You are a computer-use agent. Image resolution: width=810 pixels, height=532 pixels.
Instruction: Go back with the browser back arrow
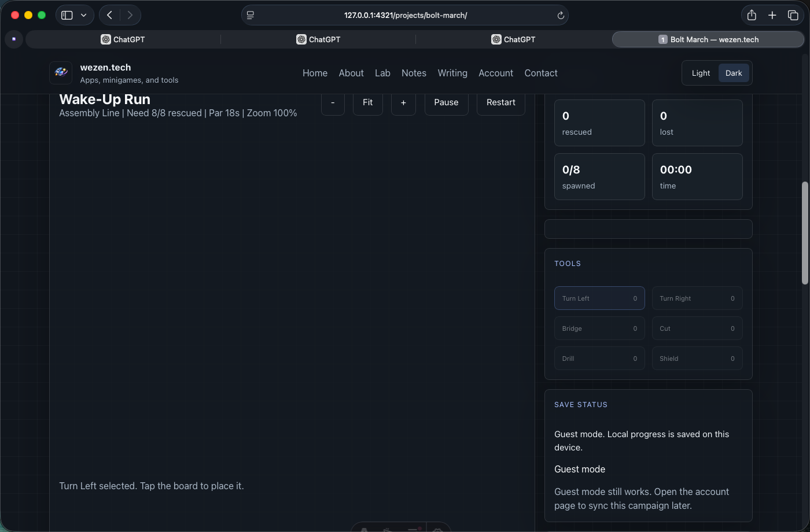pyautogui.click(x=109, y=15)
